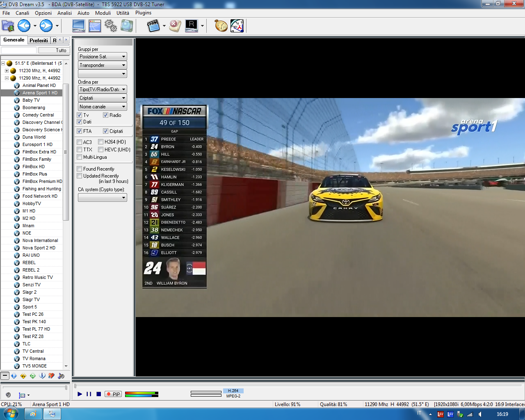Enable the Updated Recently checkbox
The image size is (525, 420).
click(80, 176)
